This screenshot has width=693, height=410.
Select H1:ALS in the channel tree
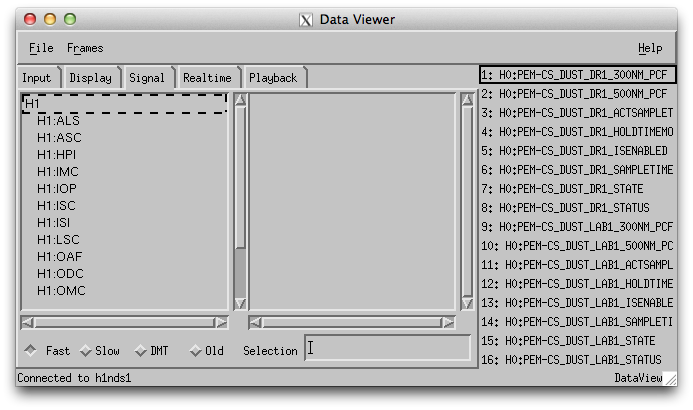click(59, 120)
